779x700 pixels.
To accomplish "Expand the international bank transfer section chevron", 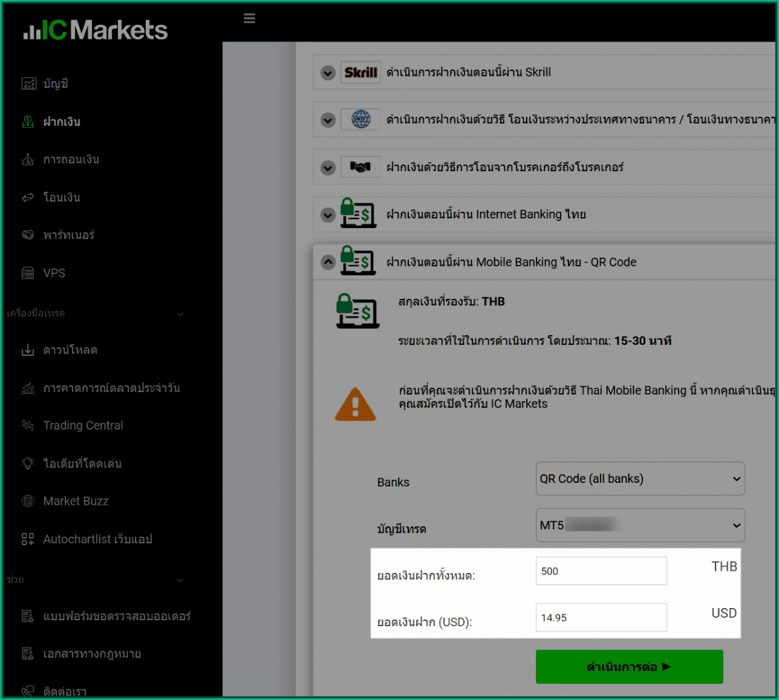I will [x=328, y=121].
